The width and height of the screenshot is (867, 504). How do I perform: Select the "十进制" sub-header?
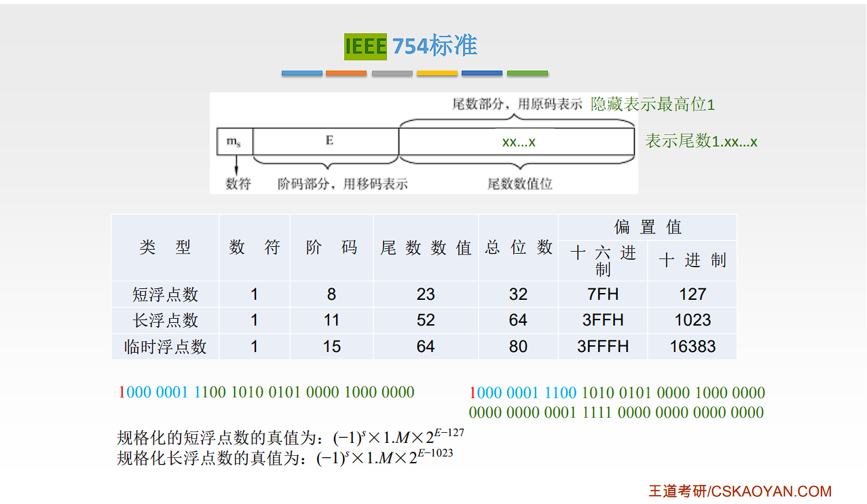click(693, 260)
